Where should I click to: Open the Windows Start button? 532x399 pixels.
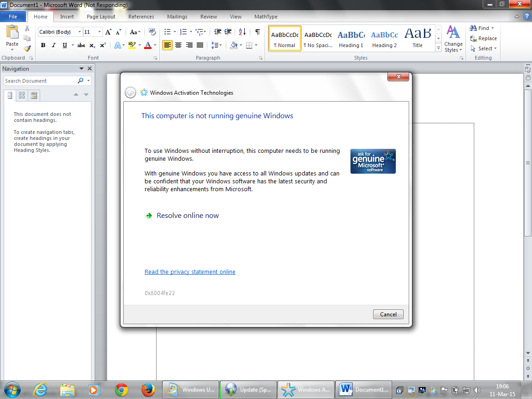click(x=12, y=390)
